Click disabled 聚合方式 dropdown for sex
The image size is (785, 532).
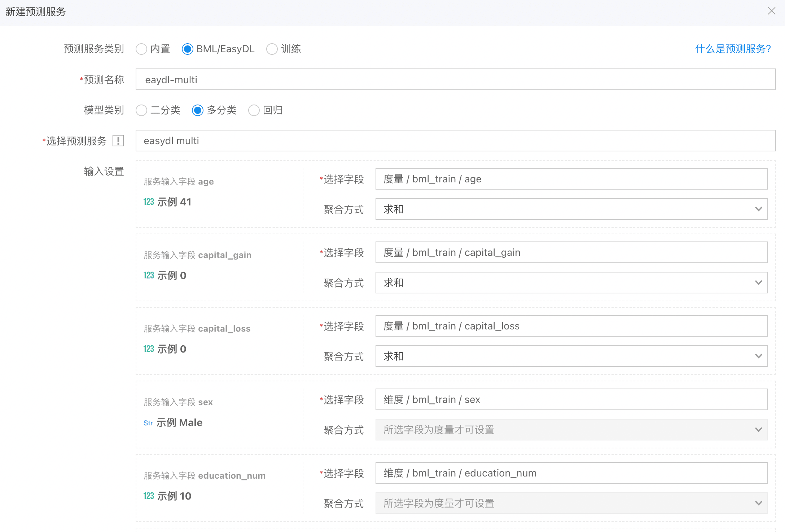pyautogui.click(x=571, y=430)
